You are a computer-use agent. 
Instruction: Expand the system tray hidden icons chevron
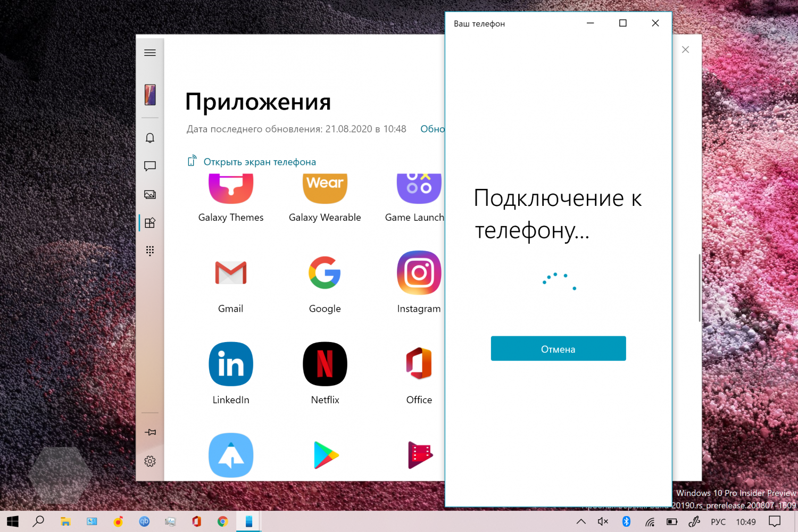tap(581, 521)
